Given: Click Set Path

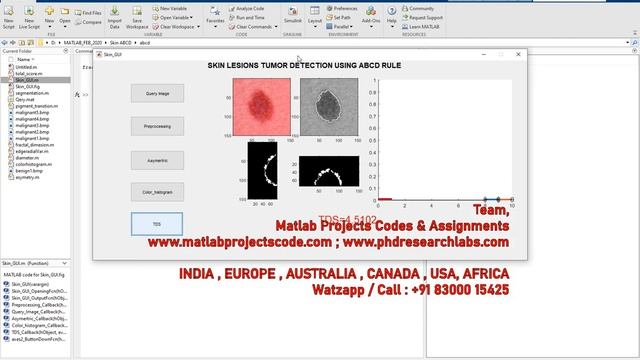Looking at the screenshot, I should click(x=338, y=18).
